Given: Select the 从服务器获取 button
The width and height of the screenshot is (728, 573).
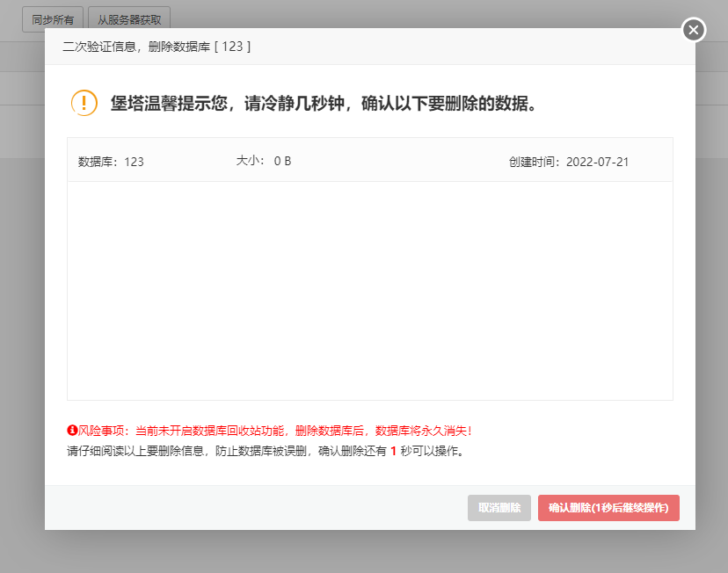Looking at the screenshot, I should pos(129,18).
